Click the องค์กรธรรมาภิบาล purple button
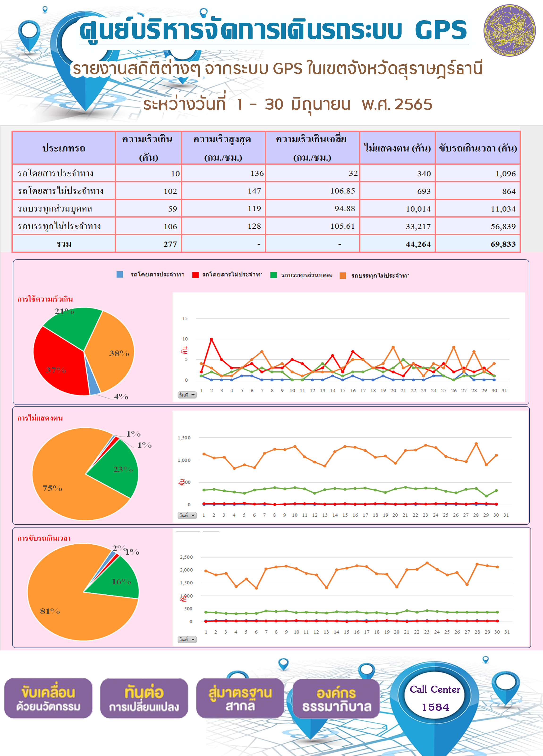Image resolution: width=543 pixels, height=756 pixels. point(336,699)
